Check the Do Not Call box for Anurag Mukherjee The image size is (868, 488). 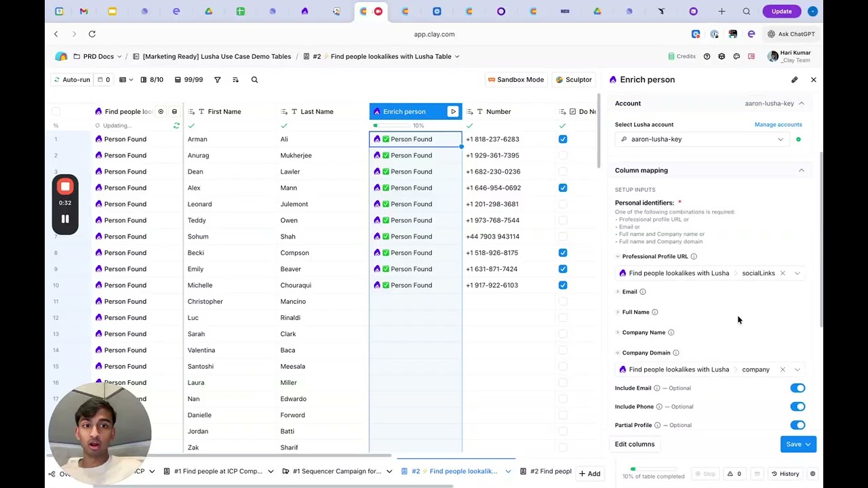pos(563,155)
